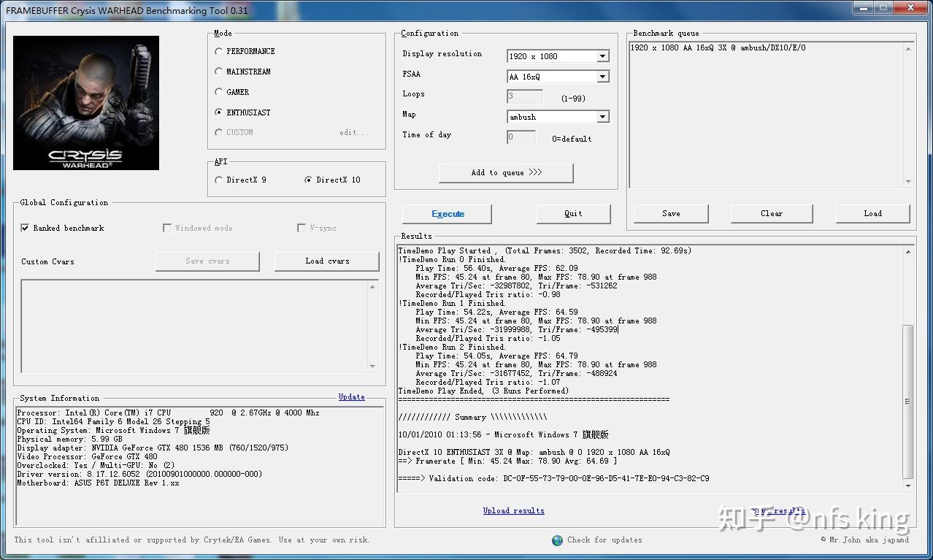The image size is (933, 560).
Task: Click the Framerate summary line in results
Action: 507,461
